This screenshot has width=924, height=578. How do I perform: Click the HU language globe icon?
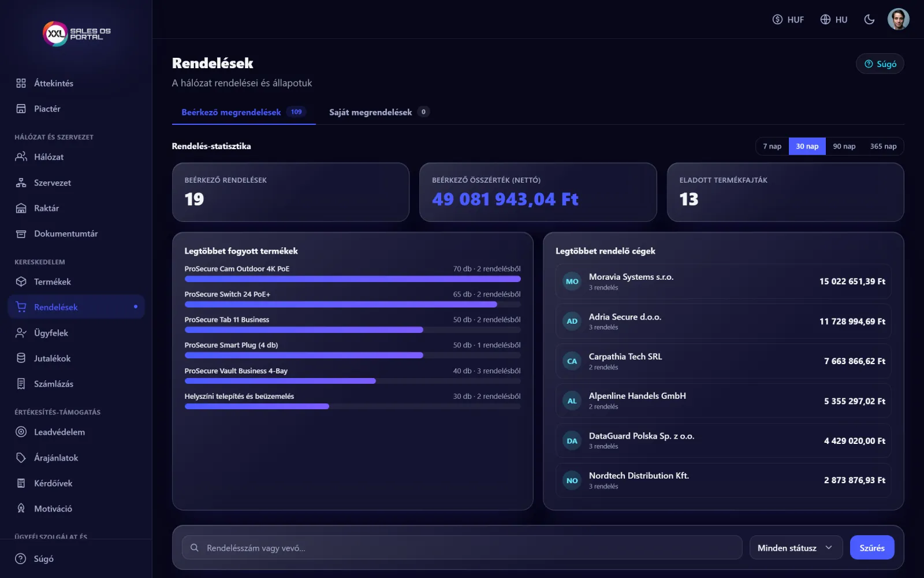(x=825, y=20)
